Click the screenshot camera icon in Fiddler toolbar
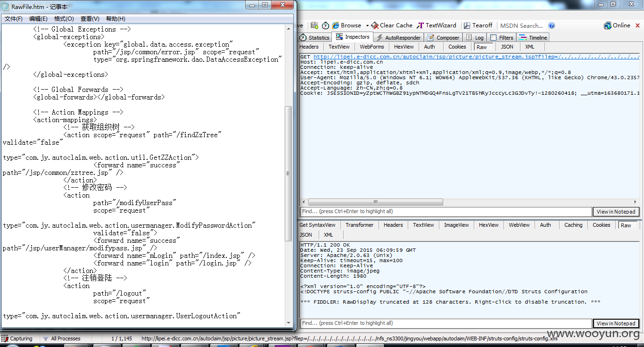This screenshot has height=347, width=644. point(314,25)
